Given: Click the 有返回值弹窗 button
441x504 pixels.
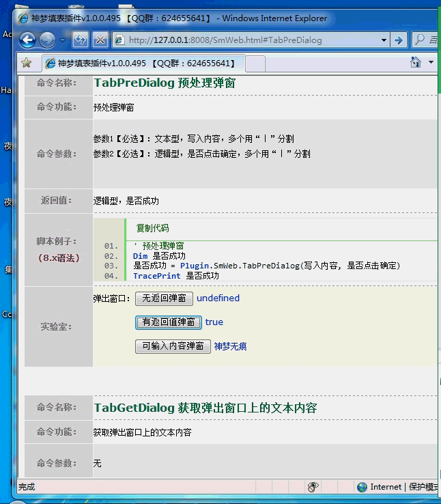Looking at the screenshot, I should (168, 322).
